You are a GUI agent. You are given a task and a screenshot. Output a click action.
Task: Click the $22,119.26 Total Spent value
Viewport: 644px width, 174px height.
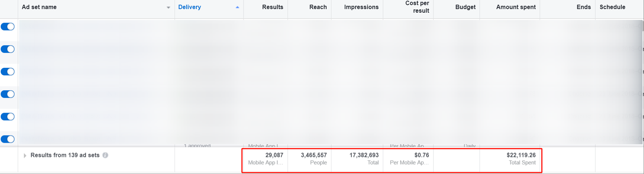pos(521,155)
